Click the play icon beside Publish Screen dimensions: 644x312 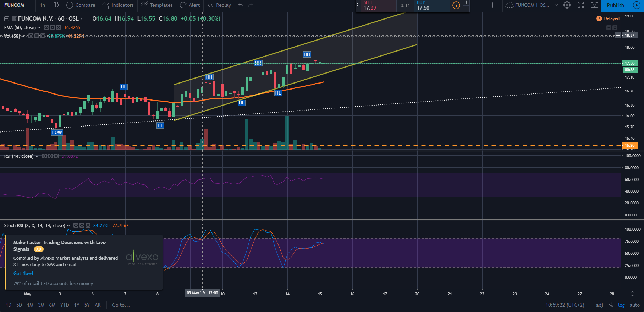coord(637,5)
